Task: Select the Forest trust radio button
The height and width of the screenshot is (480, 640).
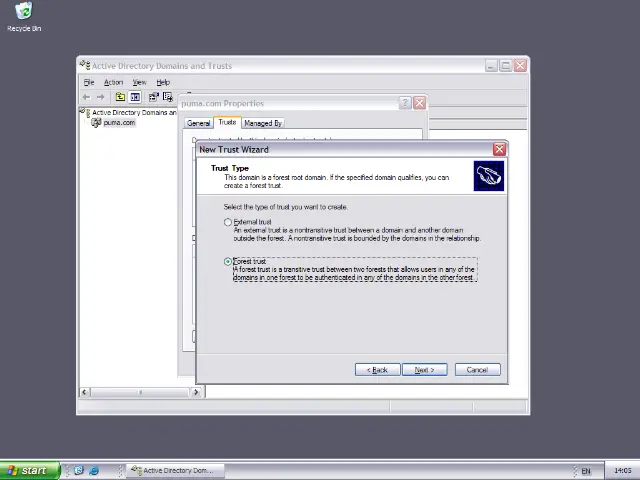Action: click(228, 262)
